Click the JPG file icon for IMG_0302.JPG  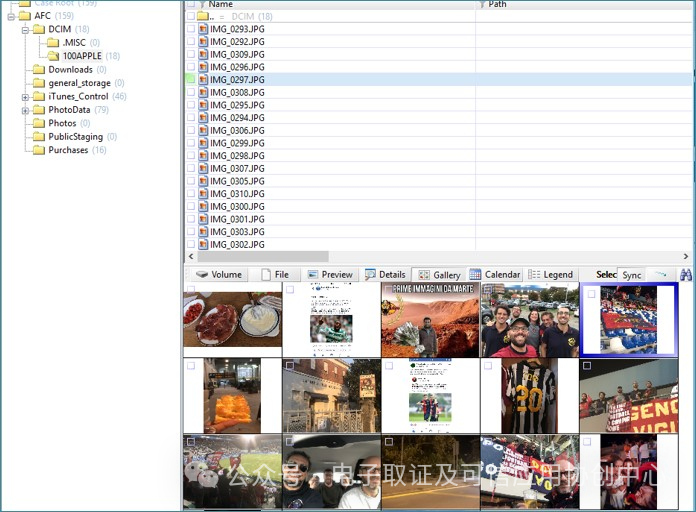[203, 244]
